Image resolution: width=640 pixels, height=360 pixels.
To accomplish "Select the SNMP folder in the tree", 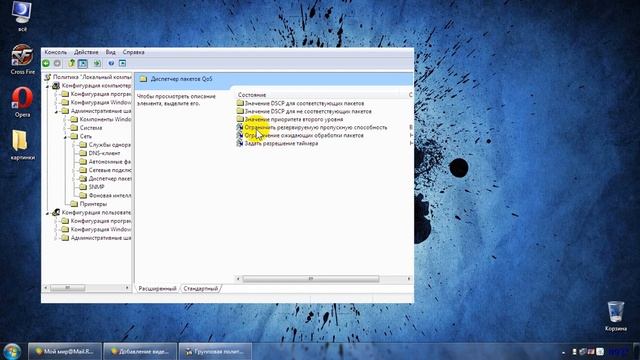I will [x=96, y=187].
